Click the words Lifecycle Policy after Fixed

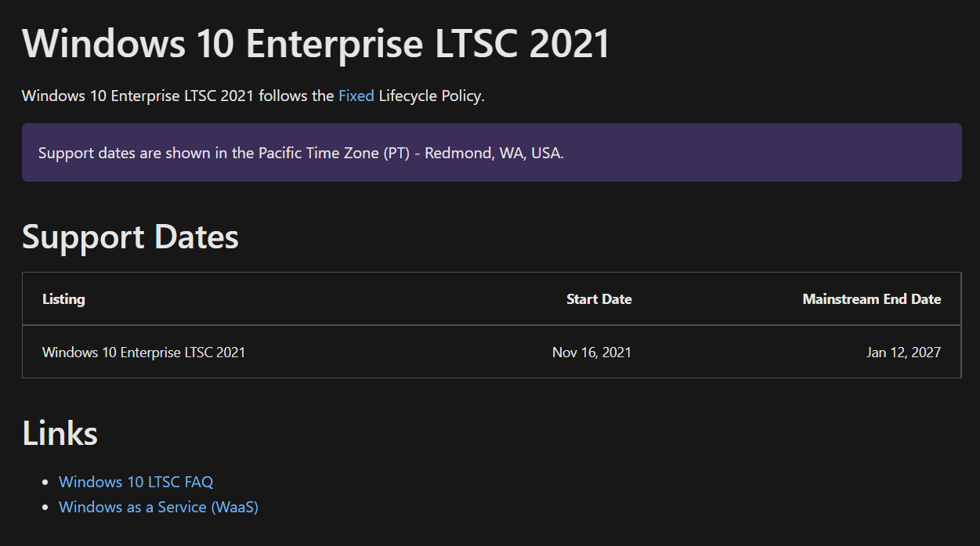pos(431,96)
